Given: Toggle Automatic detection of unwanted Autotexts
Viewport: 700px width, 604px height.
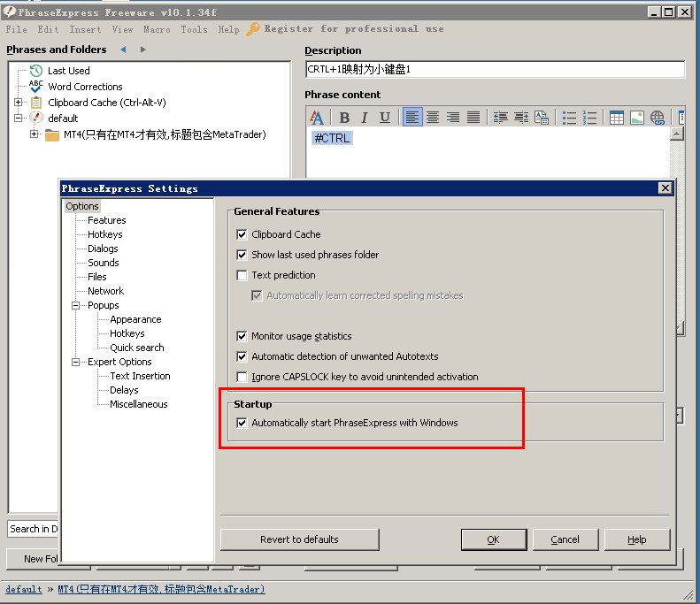Looking at the screenshot, I should [x=242, y=356].
